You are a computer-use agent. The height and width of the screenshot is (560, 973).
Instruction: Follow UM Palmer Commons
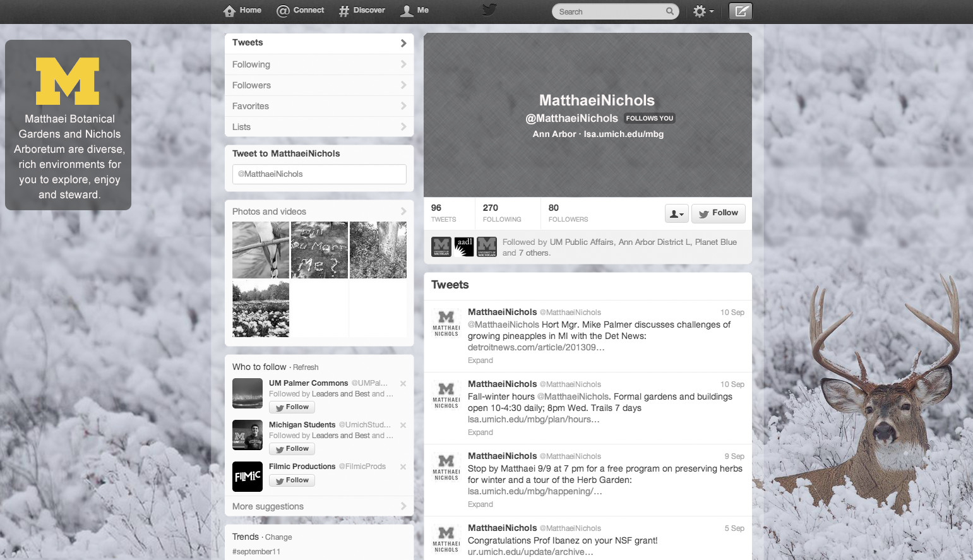pos(292,407)
